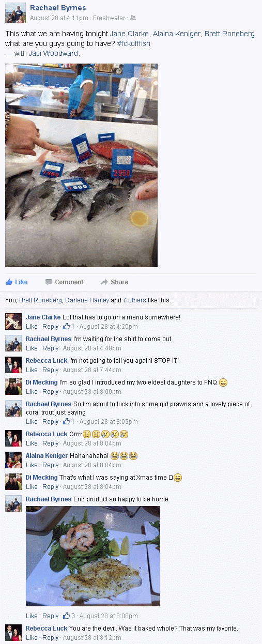The width and height of the screenshot is (262, 644).
Task: Click the like count thumb on Jane Clarke's comment
Action: coord(69,327)
